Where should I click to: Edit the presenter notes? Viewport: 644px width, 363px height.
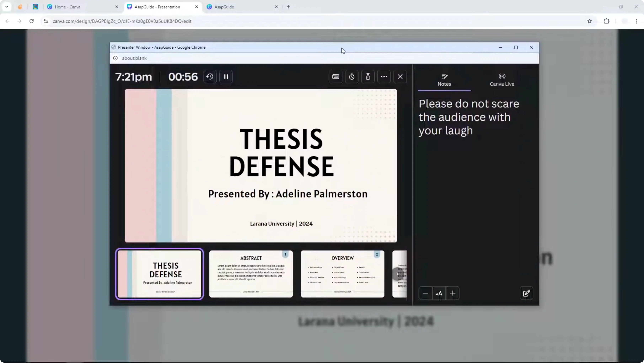pos(526,293)
